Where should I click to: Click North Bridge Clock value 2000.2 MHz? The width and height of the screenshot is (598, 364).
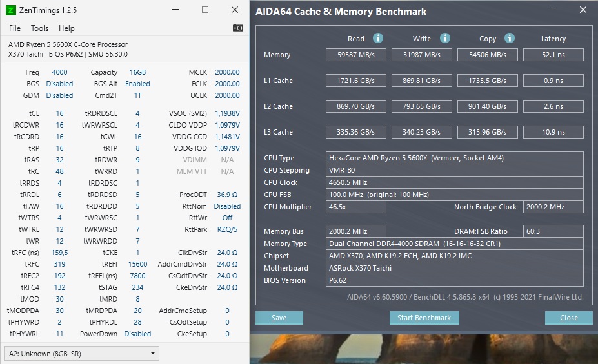tap(553, 207)
